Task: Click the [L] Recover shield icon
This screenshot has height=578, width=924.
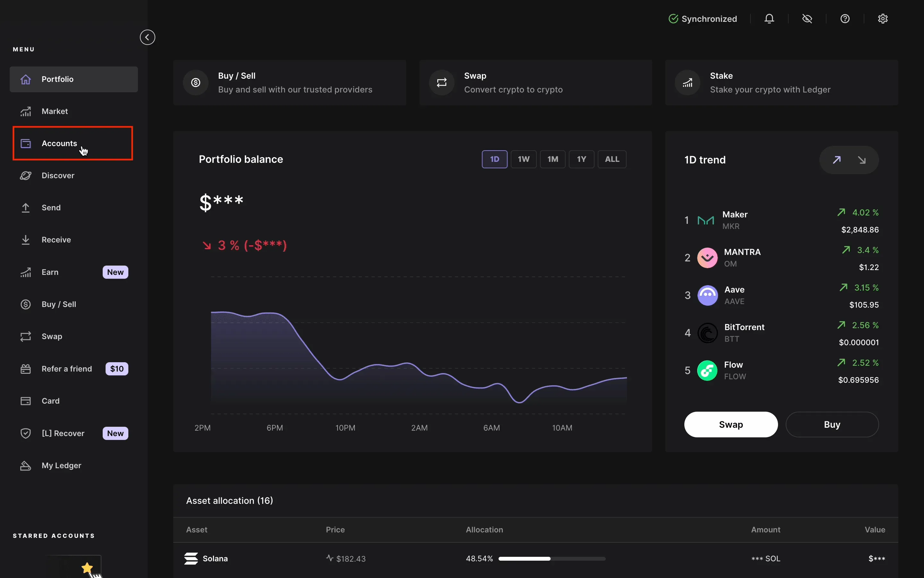Action: 26,433
